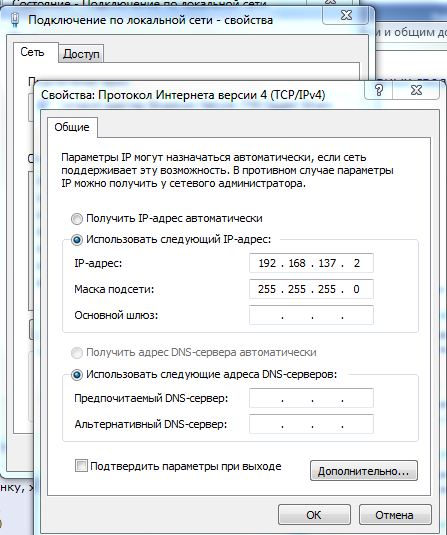This screenshot has width=447, height=535.
Task: Enable 'Подтвердить параметры при выходе' checkbox
Action: (x=81, y=466)
